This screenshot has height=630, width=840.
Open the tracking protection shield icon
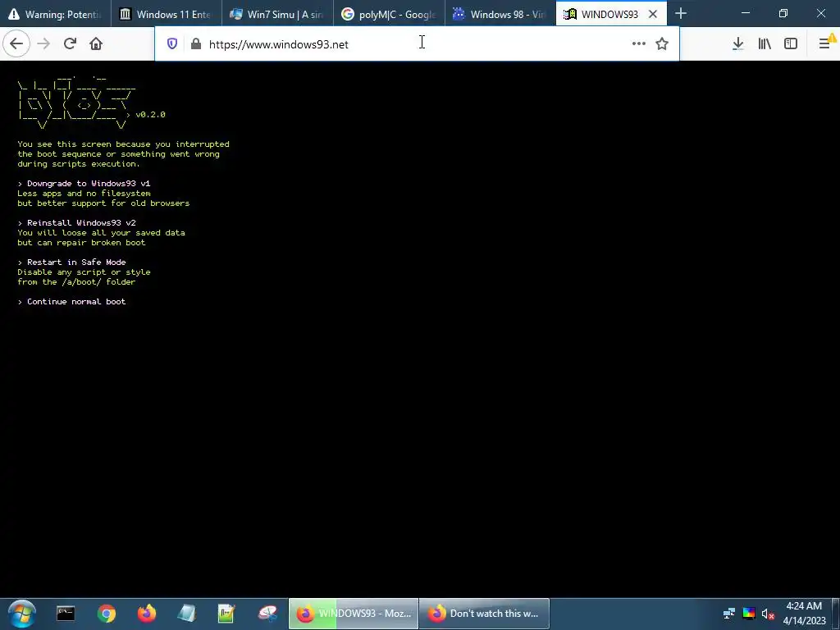pos(172,44)
